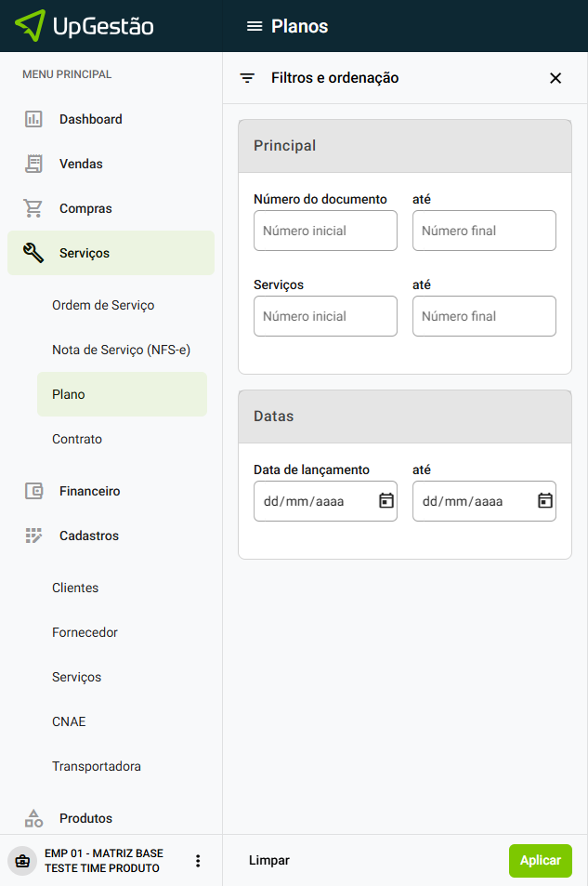Click the UpGestão logo
This screenshot has width=588, height=886.
coord(85,26)
